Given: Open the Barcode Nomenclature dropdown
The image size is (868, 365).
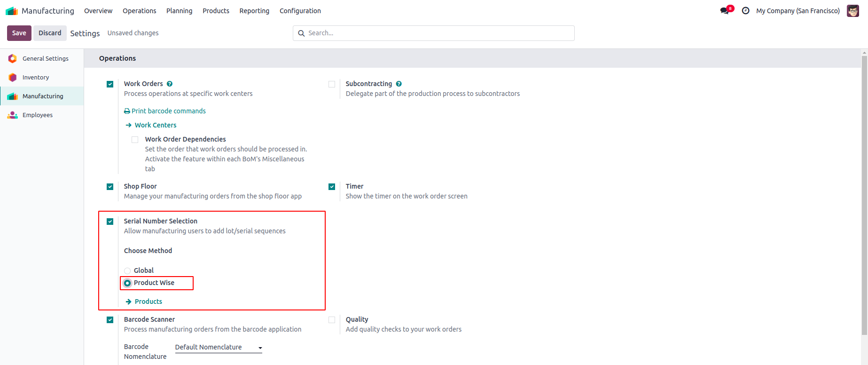Looking at the screenshot, I should 219,348.
